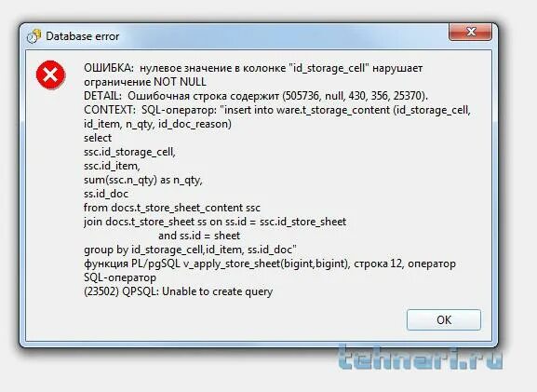Click the OK button

tap(444, 319)
